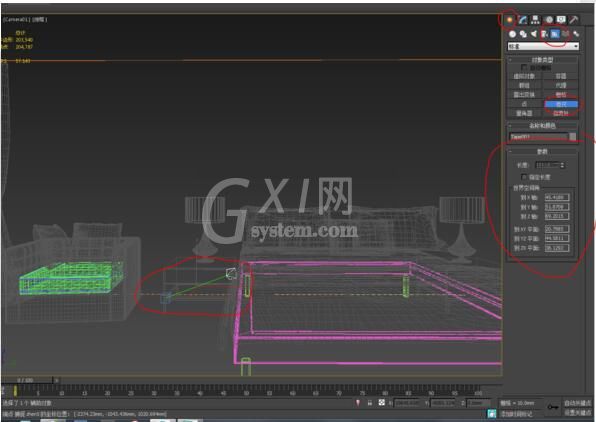Click the 代理 helper button
The height and width of the screenshot is (422, 596).
click(x=561, y=85)
